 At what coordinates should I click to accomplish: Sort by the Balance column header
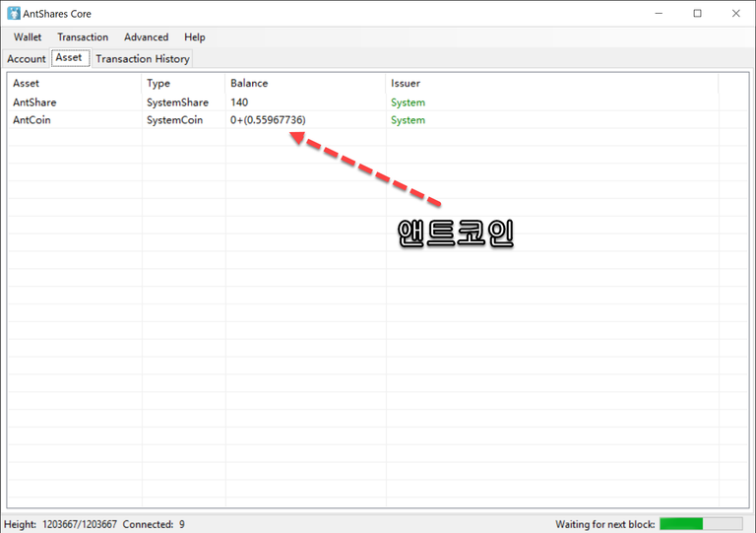pyautogui.click(x=306, y=83)
